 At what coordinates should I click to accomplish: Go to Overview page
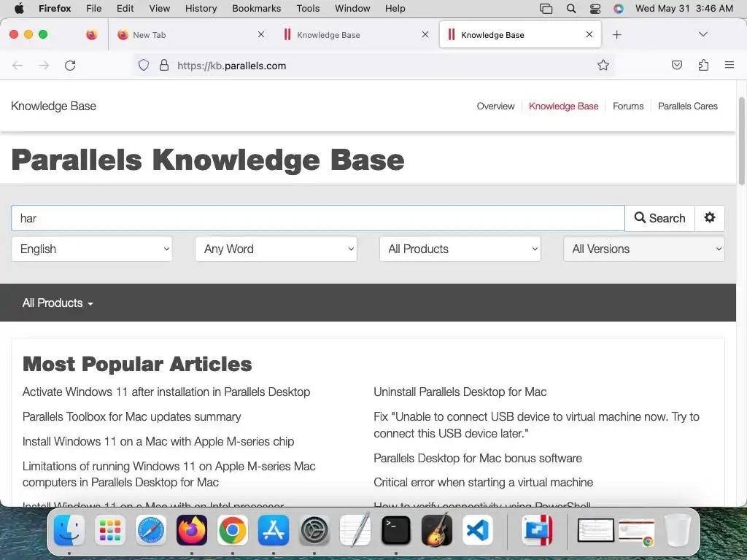coord(495,106)
